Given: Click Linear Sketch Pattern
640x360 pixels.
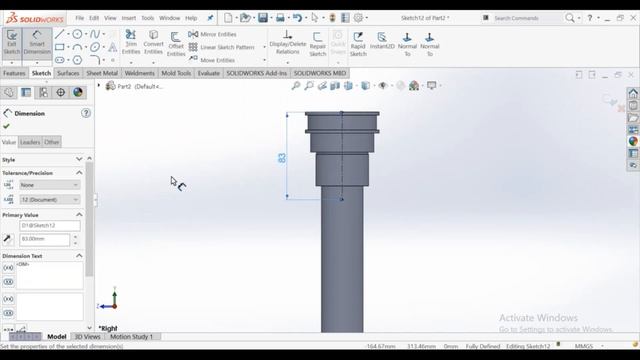Looking at the screenshot, I should [222, 47].
